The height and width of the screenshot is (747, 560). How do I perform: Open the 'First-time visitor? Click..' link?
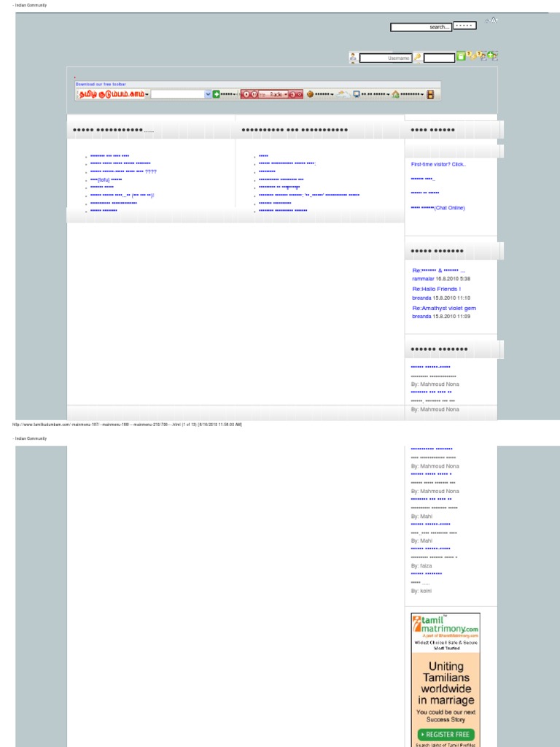click(438, 164)
